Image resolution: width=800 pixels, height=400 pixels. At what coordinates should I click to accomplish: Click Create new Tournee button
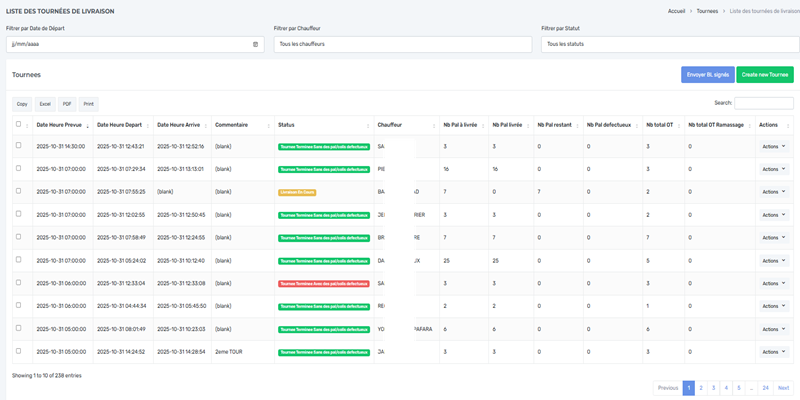[764, 75]
